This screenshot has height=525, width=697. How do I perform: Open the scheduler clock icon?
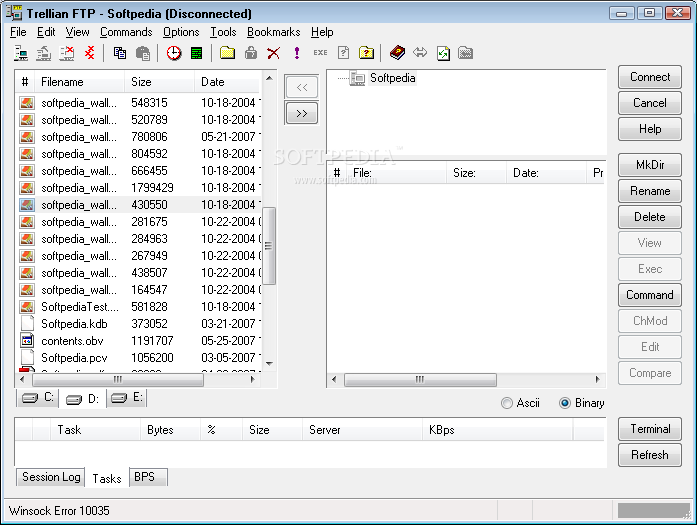[x=174, y=53]
